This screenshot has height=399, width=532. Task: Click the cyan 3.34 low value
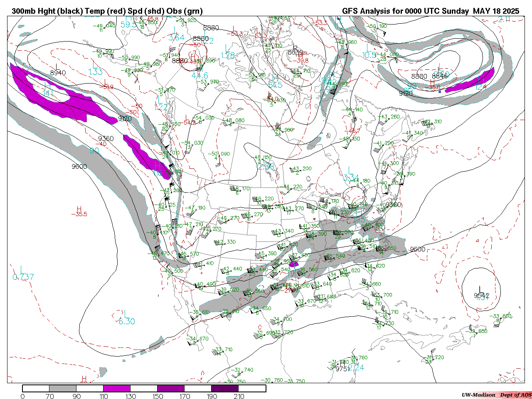[x=351, y=178]
